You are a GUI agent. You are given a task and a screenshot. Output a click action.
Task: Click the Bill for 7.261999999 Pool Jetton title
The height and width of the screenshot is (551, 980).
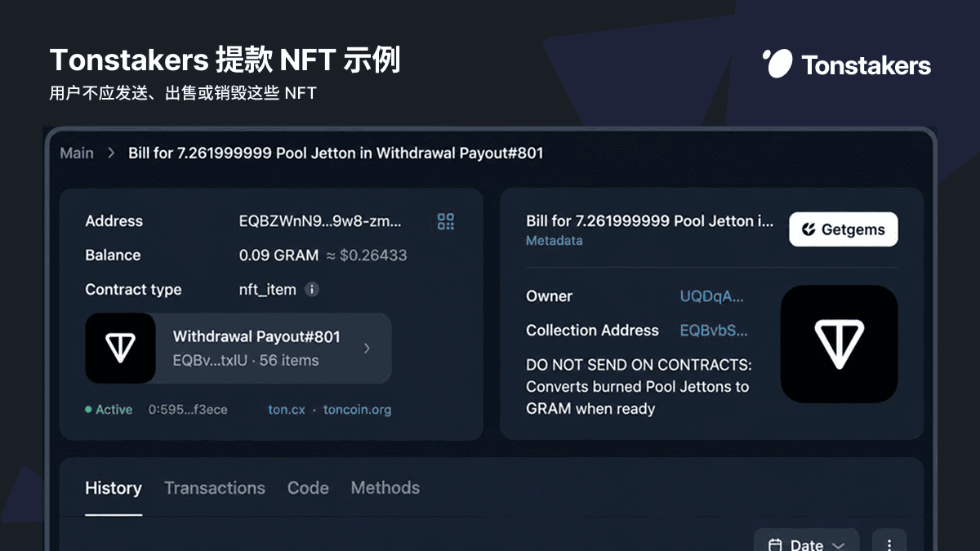point(649,221)
